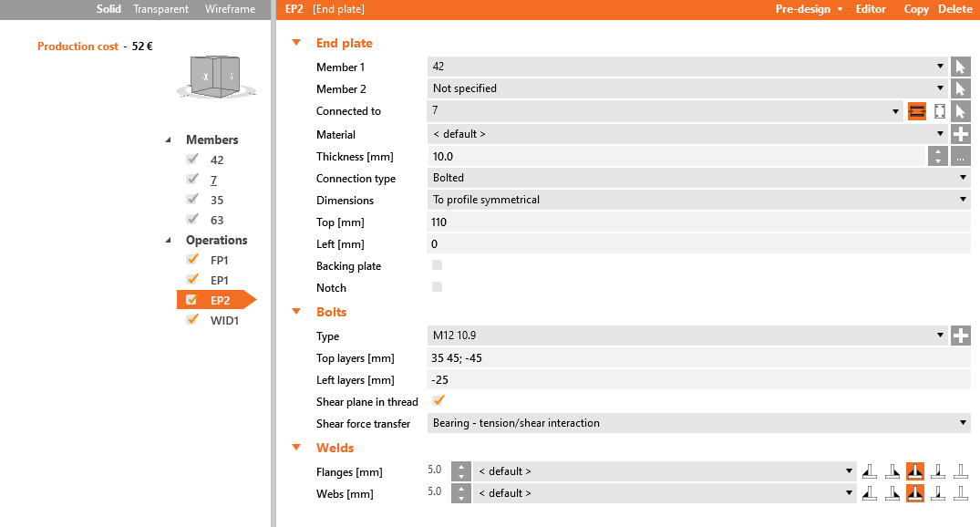Open the Member 1 dropdown showing 42

(687, 67)
